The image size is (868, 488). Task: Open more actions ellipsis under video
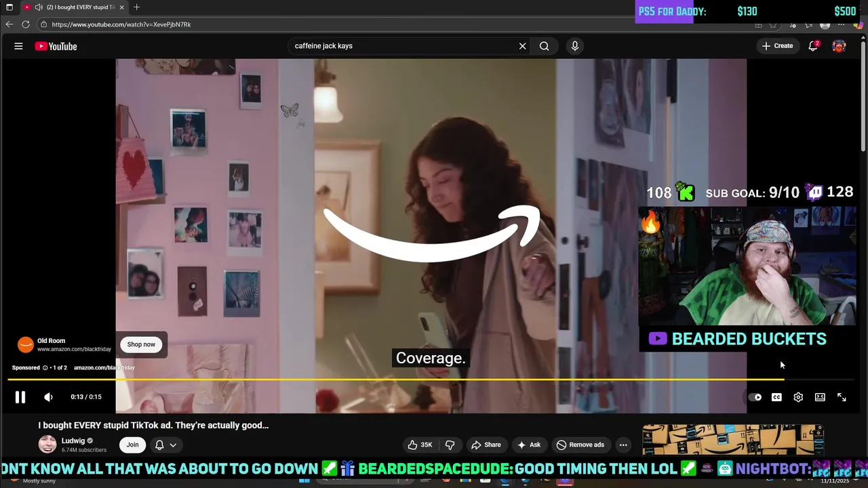pos(623,445)
